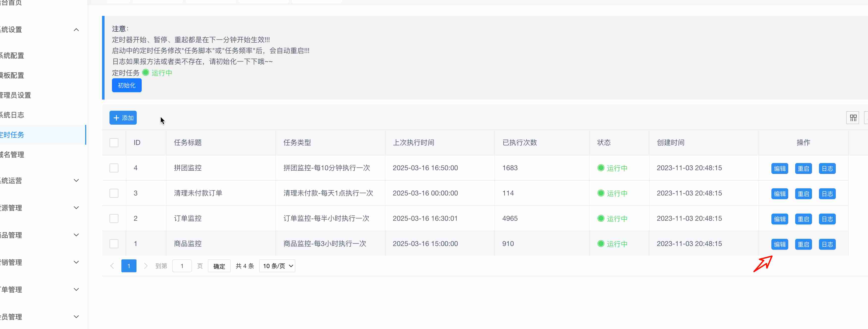
Task: Click the page number jump input field
Action: click(x=182, y=266)
